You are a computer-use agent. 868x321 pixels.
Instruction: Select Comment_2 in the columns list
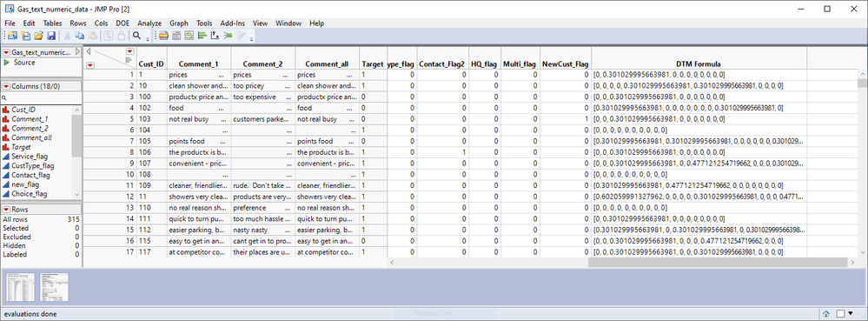(30, 129)
